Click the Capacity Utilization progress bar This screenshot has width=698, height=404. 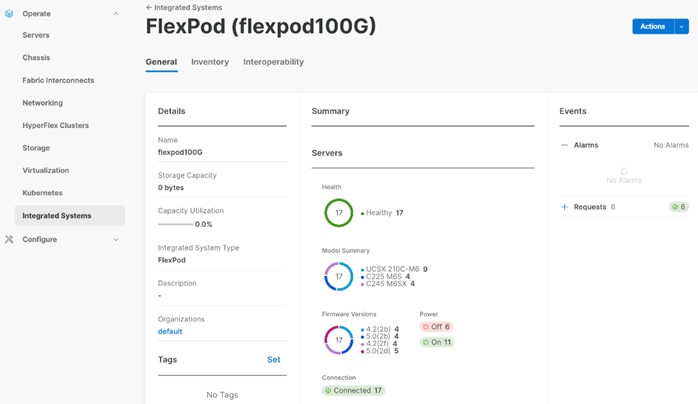tap(175, 224)
